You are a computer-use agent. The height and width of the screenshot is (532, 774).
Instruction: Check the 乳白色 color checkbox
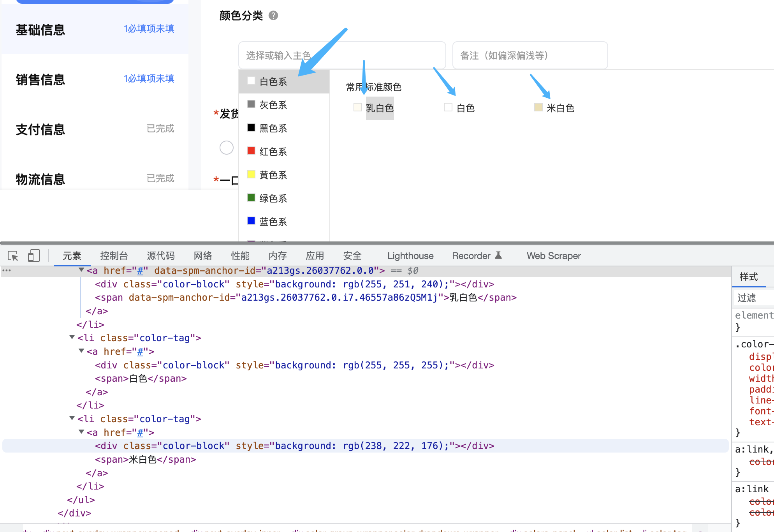357,107
